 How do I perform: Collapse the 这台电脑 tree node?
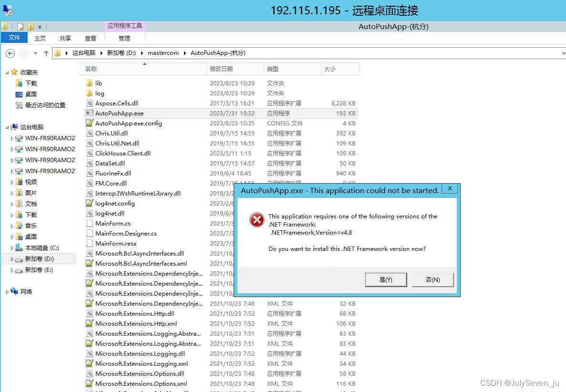[x=7, y=127]
